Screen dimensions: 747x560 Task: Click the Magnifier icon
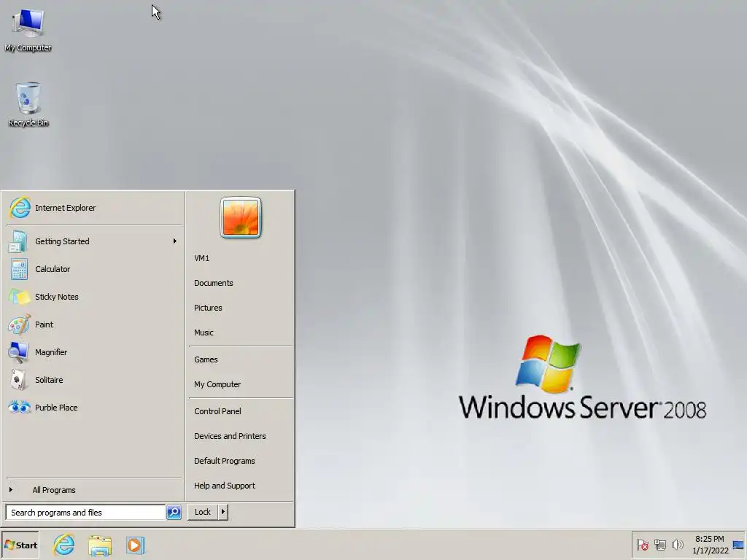coord(19,352)
